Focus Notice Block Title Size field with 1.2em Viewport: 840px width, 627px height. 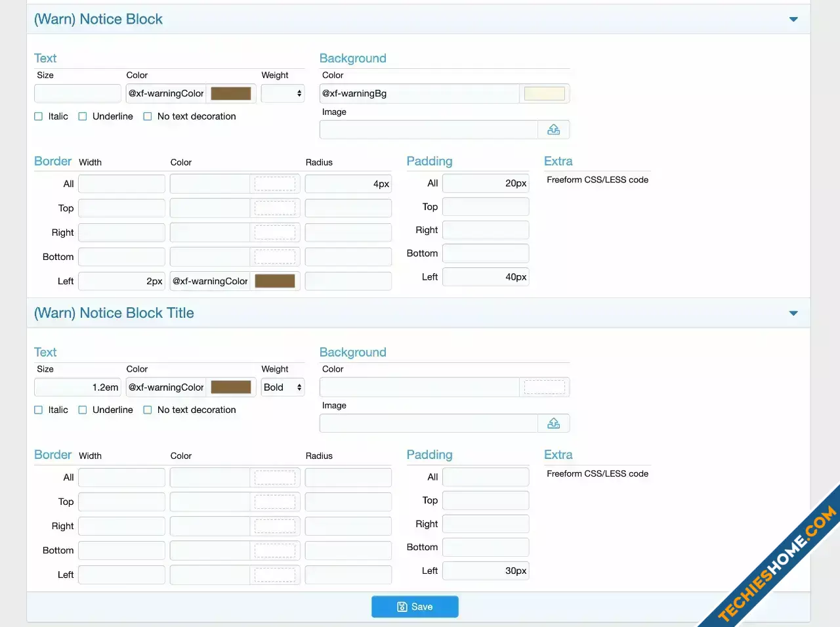point(77,387)
